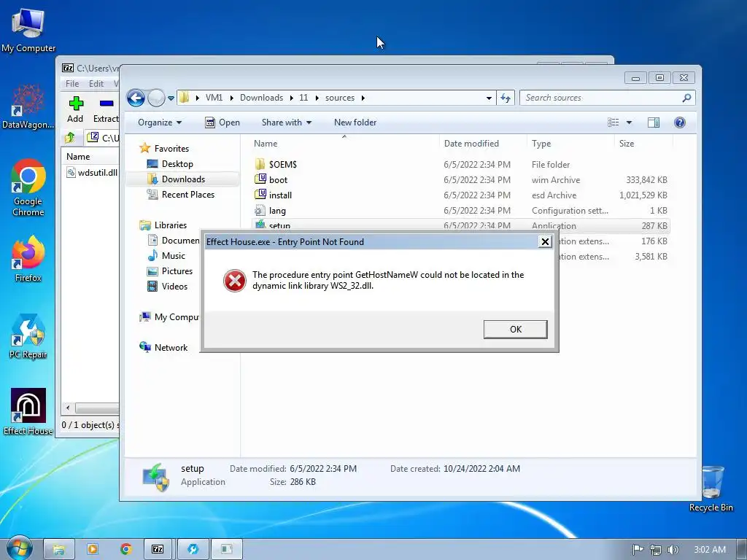Open the Firefox desktop shortcut
The height and width of the screenshot is (560, 747).
pos(28,259)
